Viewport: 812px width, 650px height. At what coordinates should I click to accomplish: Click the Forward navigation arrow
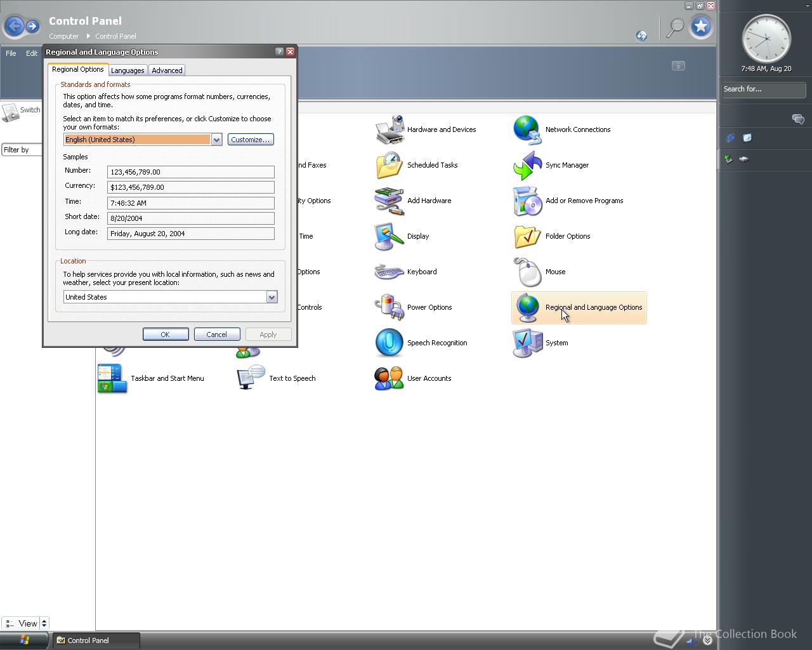(x=32, y=26)
